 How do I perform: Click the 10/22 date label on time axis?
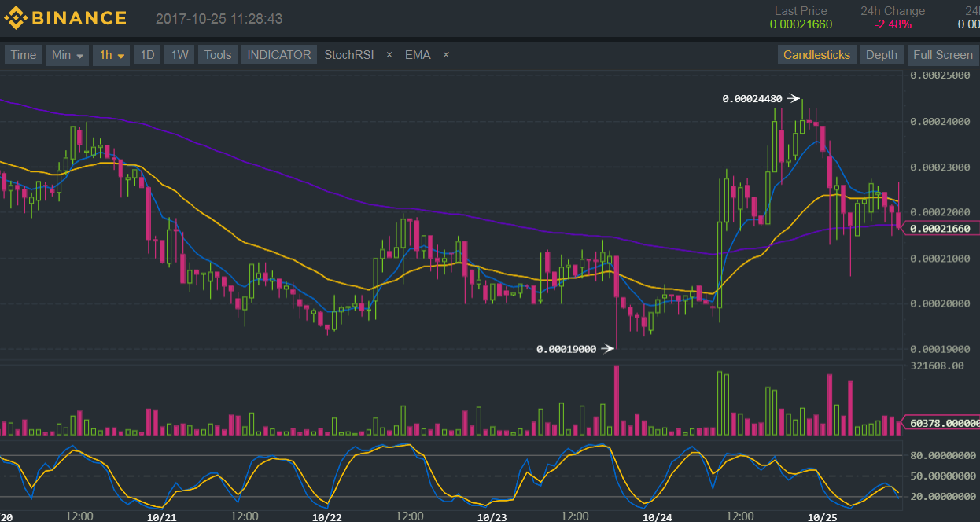[326, 516]
